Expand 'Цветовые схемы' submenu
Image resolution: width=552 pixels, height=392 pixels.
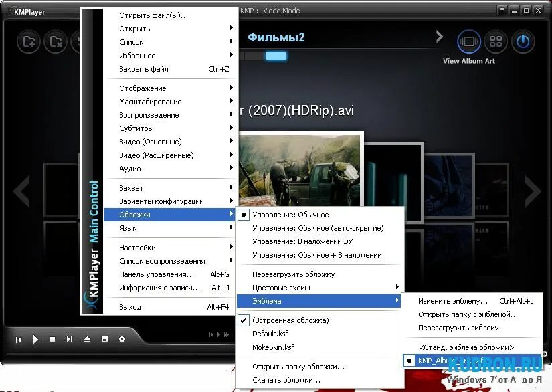[x=320, y=288]
